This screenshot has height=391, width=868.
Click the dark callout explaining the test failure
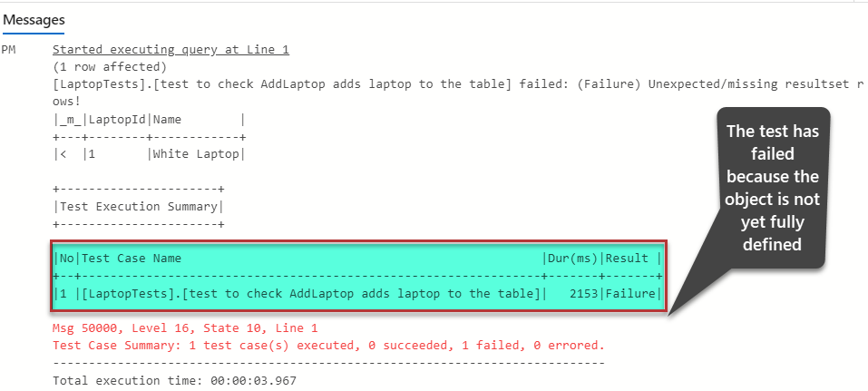pos(773,191)
